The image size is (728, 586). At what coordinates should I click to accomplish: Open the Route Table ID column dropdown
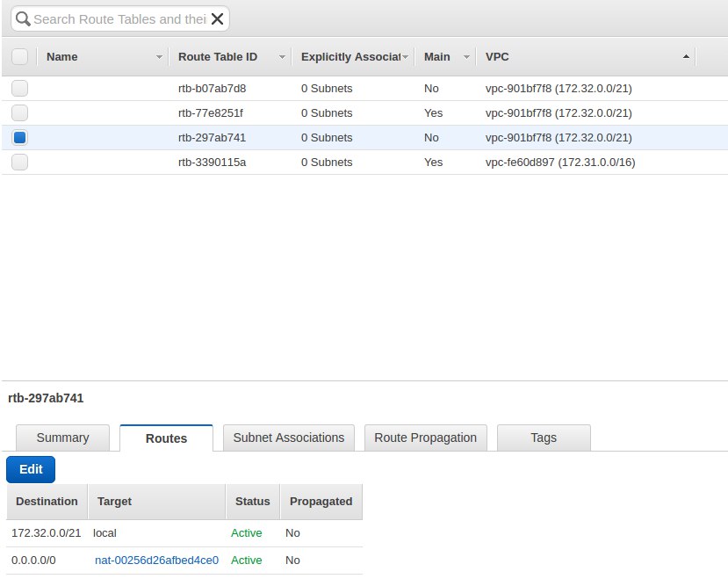click(282, 57)
